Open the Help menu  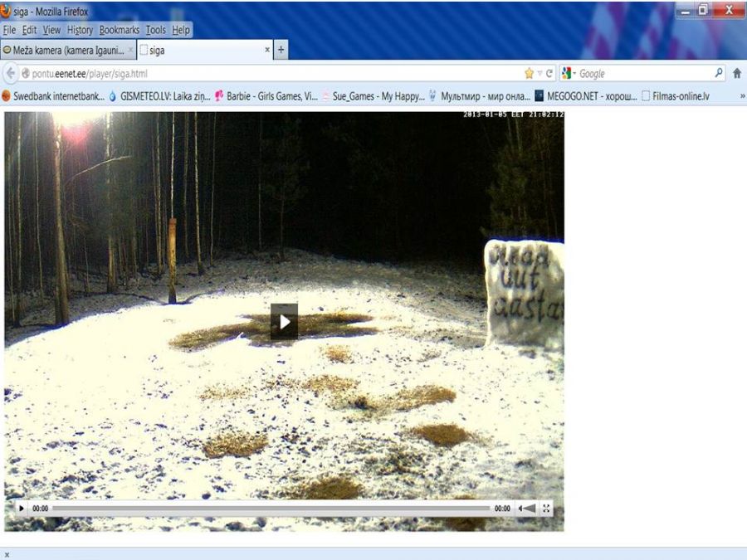[181, 30]
